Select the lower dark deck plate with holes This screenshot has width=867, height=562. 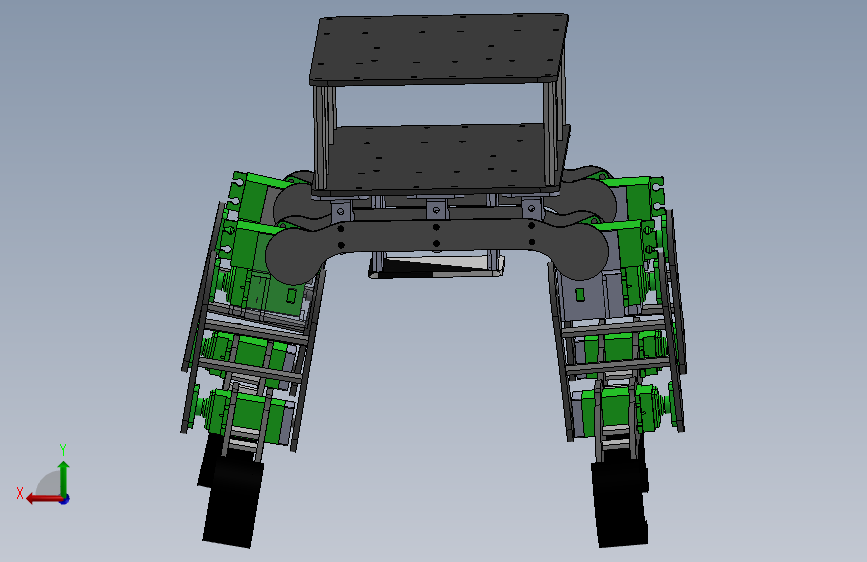coord(442,158)
